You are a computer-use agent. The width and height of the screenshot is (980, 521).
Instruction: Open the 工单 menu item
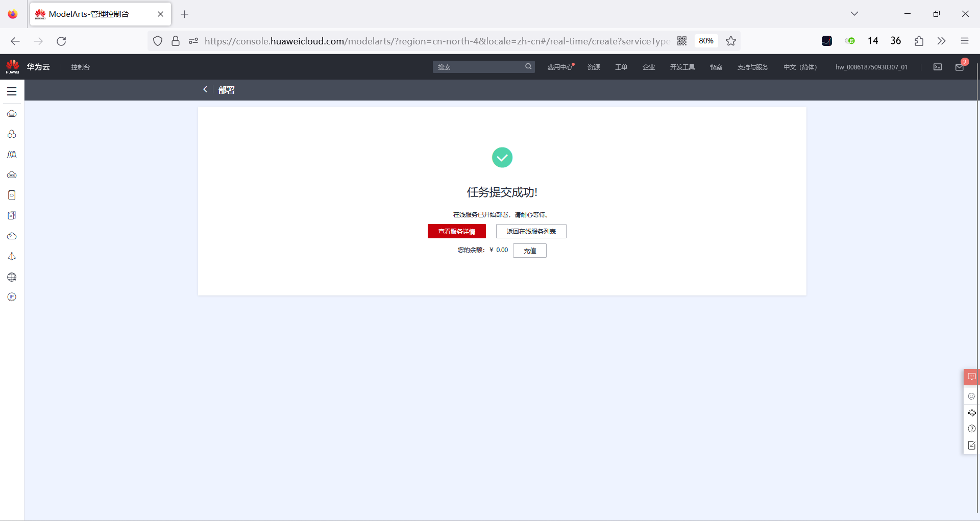pyautogui.click(x=621, y=67)
